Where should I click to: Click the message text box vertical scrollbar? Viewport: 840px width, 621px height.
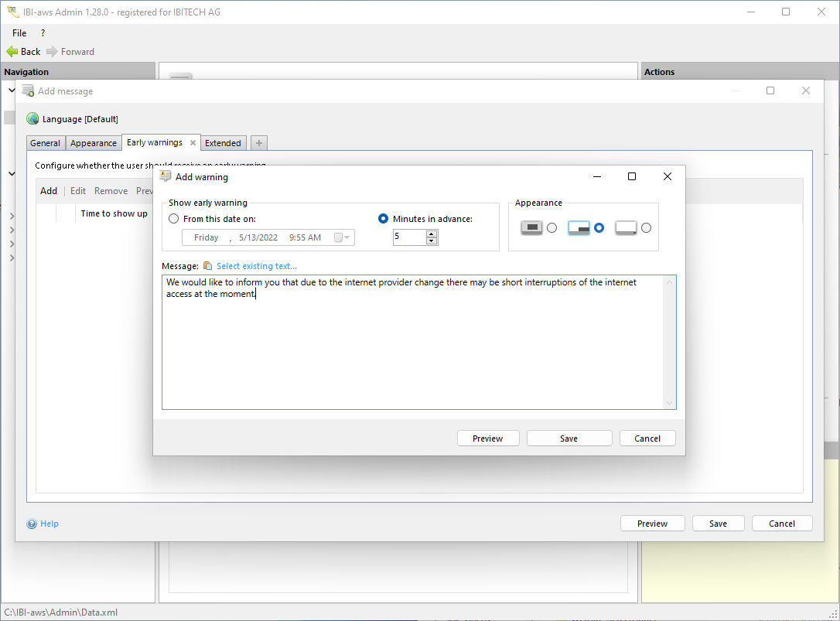click(x=670, y=342)
